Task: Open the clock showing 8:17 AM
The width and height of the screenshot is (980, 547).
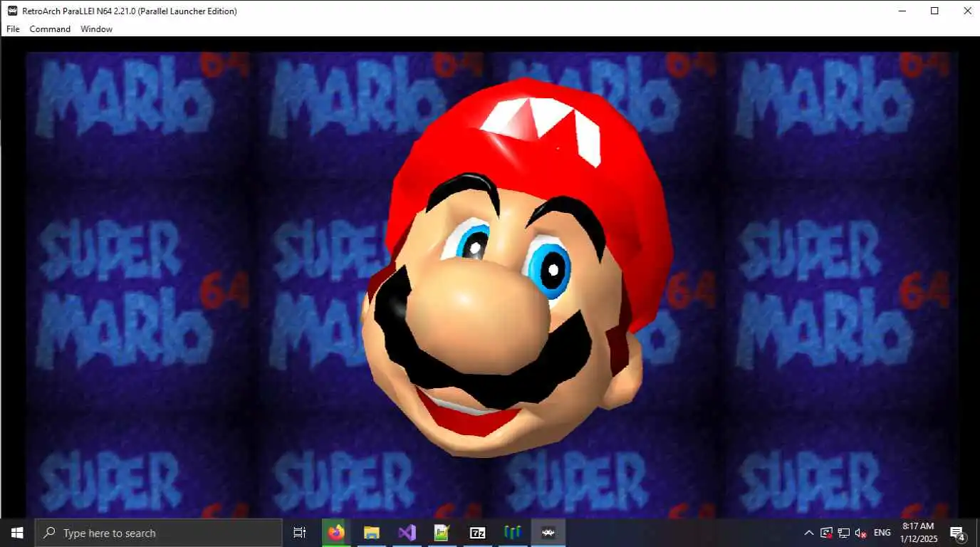Action: (917, 533)
